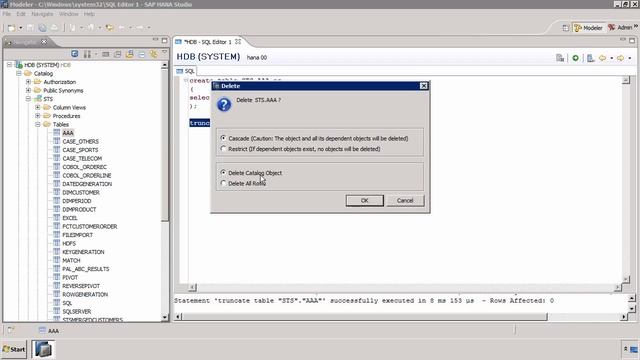Click Cancel in the Delete dialog

tap(405, 200)
